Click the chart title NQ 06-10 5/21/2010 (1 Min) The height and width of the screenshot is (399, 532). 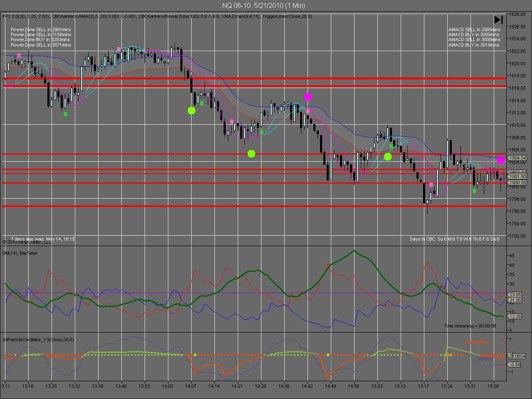[263, 5]
